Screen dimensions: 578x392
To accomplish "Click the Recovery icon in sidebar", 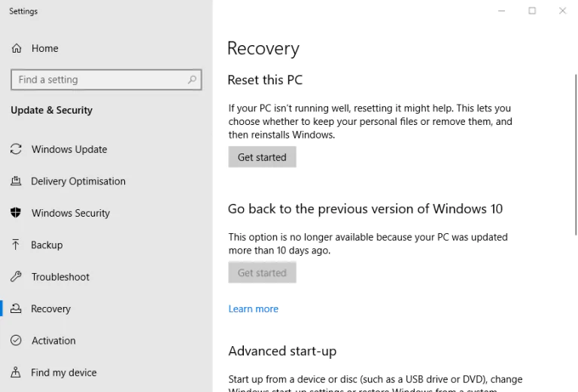I will 16,309.
